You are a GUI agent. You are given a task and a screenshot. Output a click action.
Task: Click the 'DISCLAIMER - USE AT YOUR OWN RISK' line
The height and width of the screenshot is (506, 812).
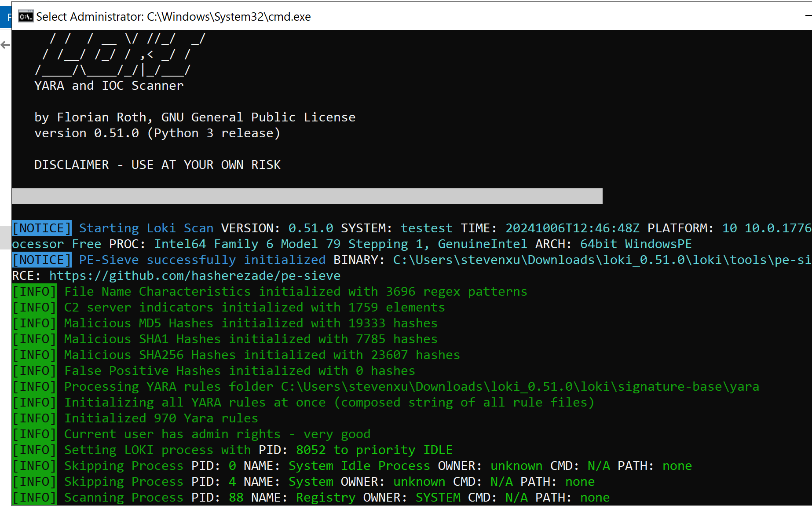[x=157, y=165]
